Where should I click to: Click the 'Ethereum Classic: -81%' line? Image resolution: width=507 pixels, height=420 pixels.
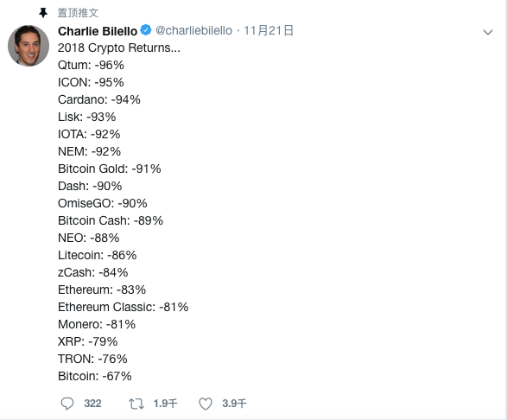coord(124,307)
